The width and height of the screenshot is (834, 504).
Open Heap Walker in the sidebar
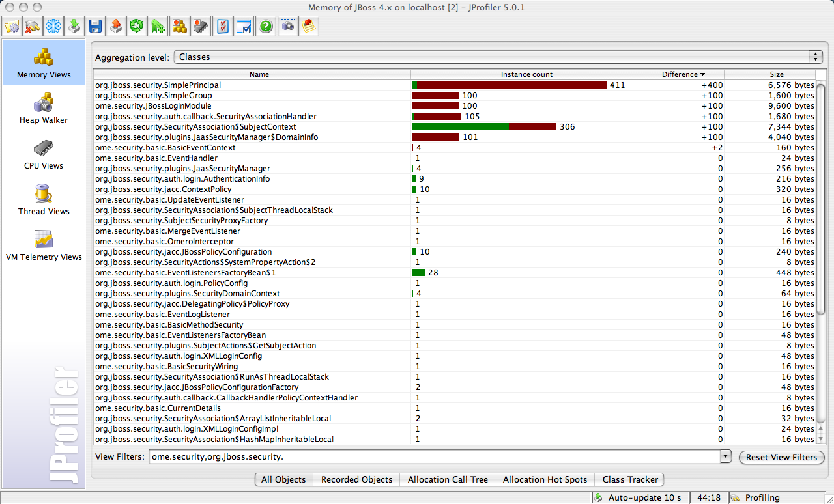44,109
